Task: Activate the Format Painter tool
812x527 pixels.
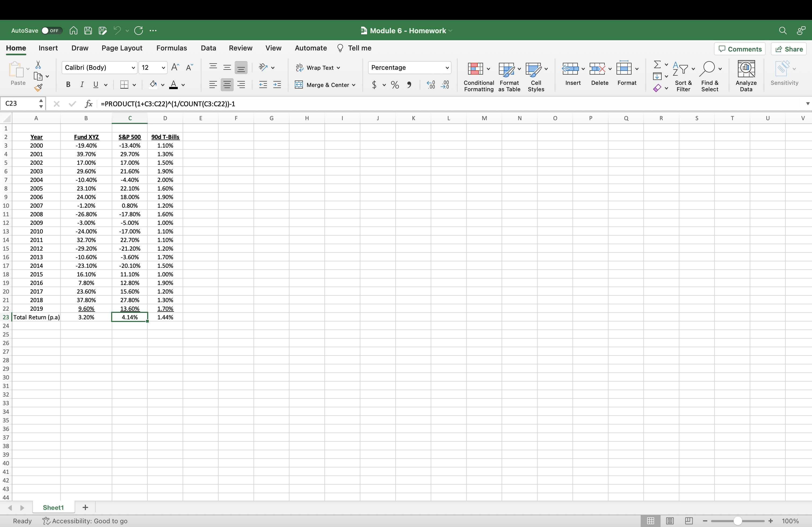Action: (x=38, y=87)
